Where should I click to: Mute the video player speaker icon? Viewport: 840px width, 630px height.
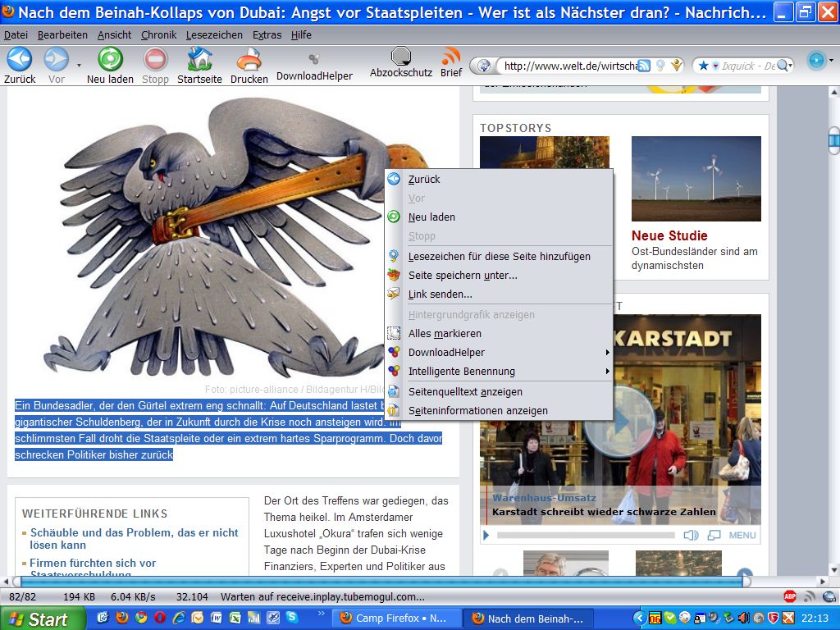pyautogui.click(x=691, y=535)
